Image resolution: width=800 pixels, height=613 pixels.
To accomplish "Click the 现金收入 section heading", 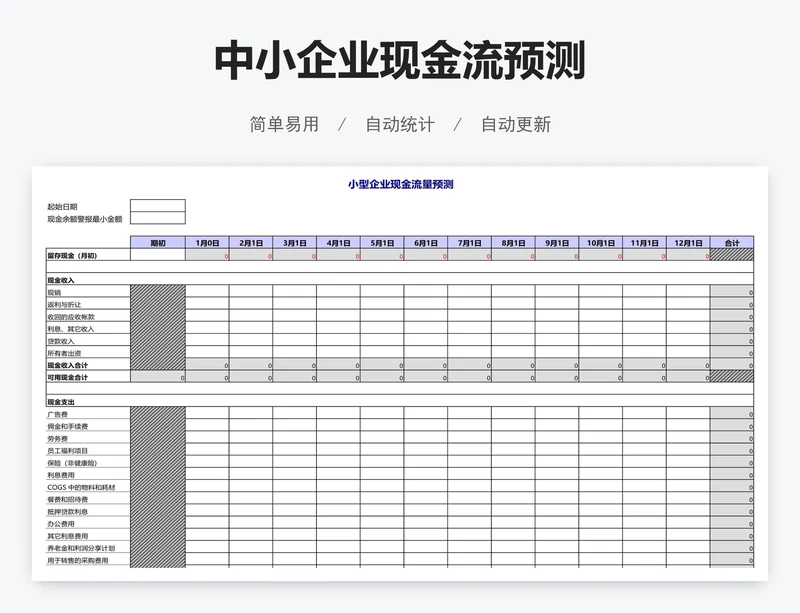I will pyautogui.click(x=61, y=280).
